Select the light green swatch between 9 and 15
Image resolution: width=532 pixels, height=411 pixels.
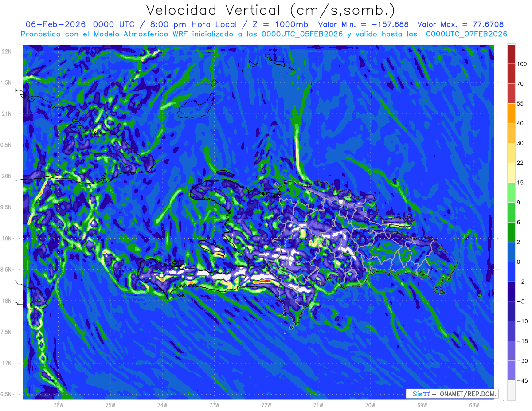tap(512, 192)
